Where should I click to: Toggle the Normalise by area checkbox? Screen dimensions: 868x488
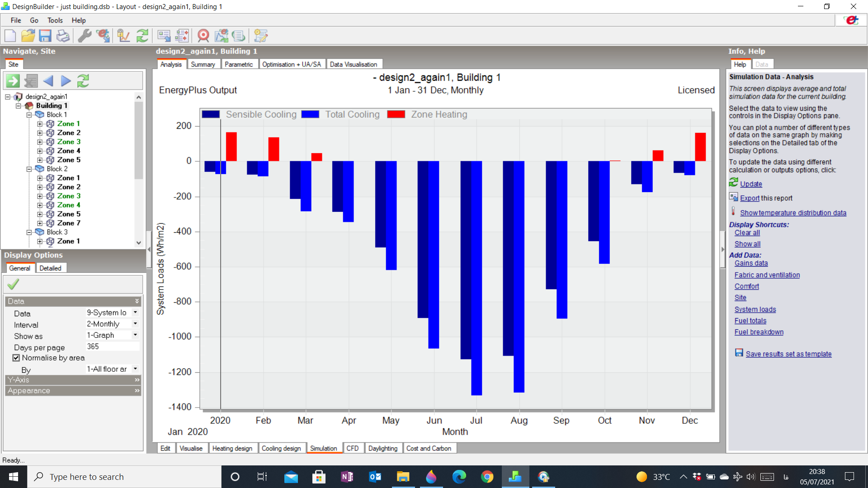16,358
